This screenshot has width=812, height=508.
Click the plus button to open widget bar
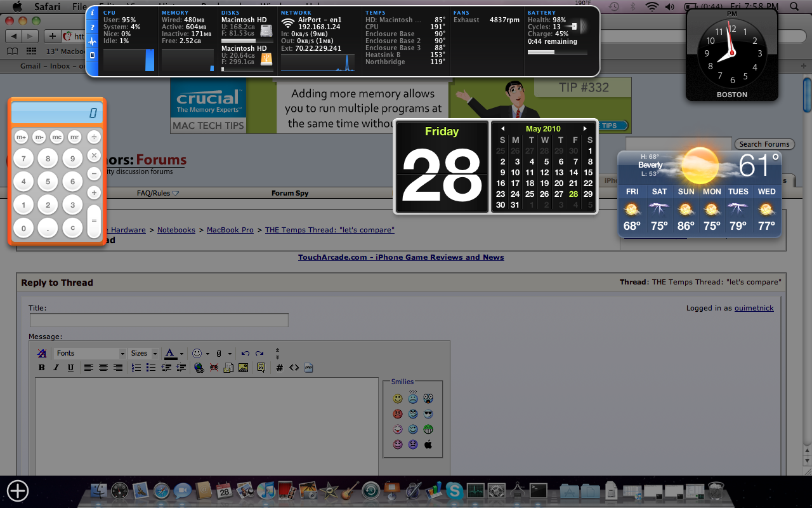18,490
